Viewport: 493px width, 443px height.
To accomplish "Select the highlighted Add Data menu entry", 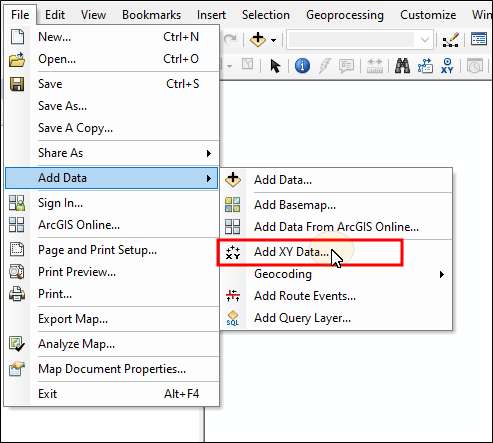I will (112, 178).
